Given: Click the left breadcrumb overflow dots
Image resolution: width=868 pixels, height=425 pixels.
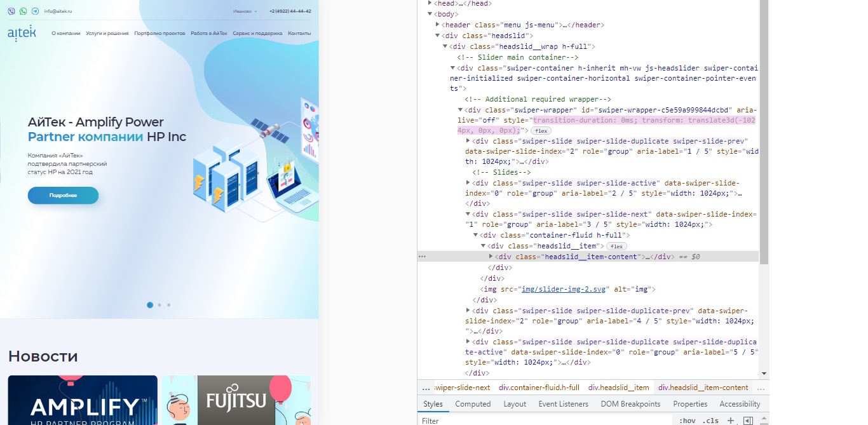Looking at the screenshot, I should pyautogui.click(x=426, y=388).
